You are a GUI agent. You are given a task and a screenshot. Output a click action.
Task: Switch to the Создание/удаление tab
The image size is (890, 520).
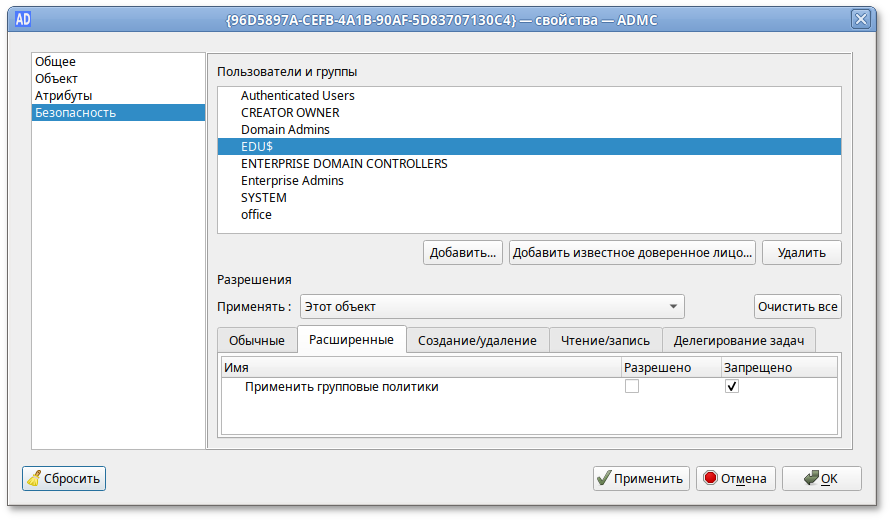[477, 341]
